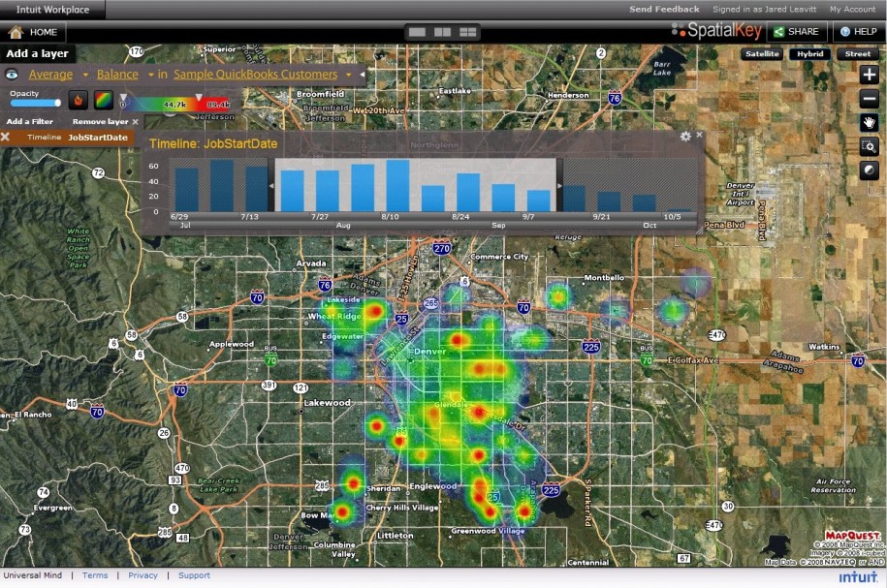Open the Privacy link
Viewport: 887px width, 588px height.
143,575
